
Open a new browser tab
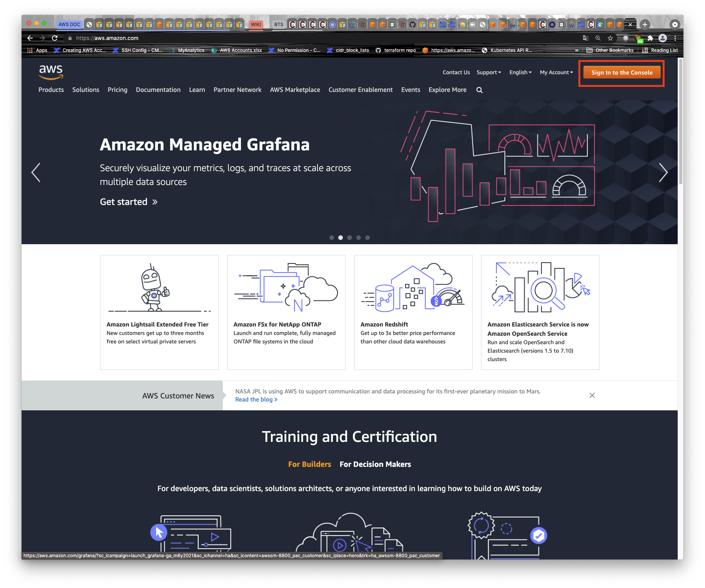coord(645,25)
